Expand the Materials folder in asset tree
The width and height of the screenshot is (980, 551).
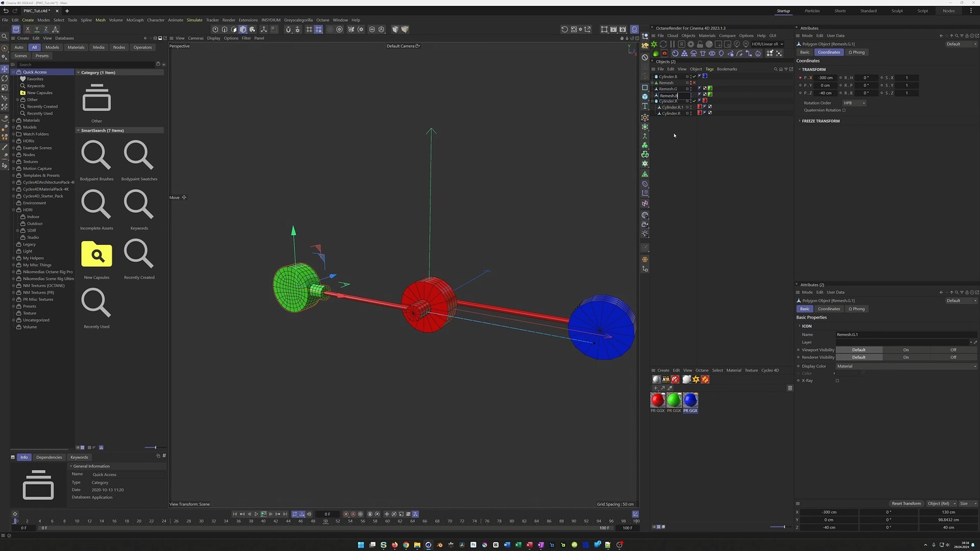click(14, 120)
